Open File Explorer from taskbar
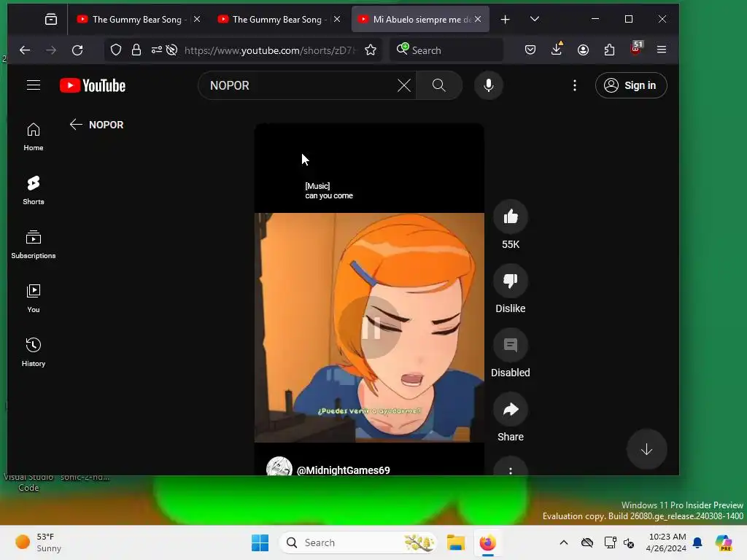747x560 pixels. click(455, 542)
